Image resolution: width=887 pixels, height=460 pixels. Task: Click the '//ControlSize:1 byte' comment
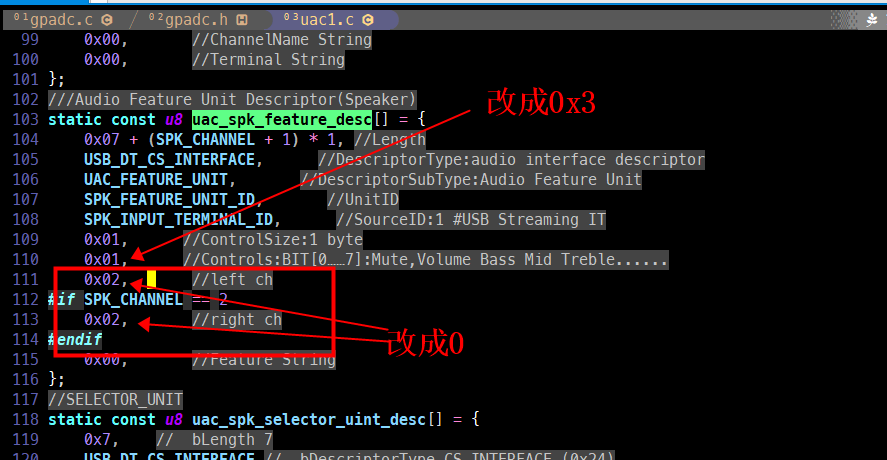tap(273, 239)
